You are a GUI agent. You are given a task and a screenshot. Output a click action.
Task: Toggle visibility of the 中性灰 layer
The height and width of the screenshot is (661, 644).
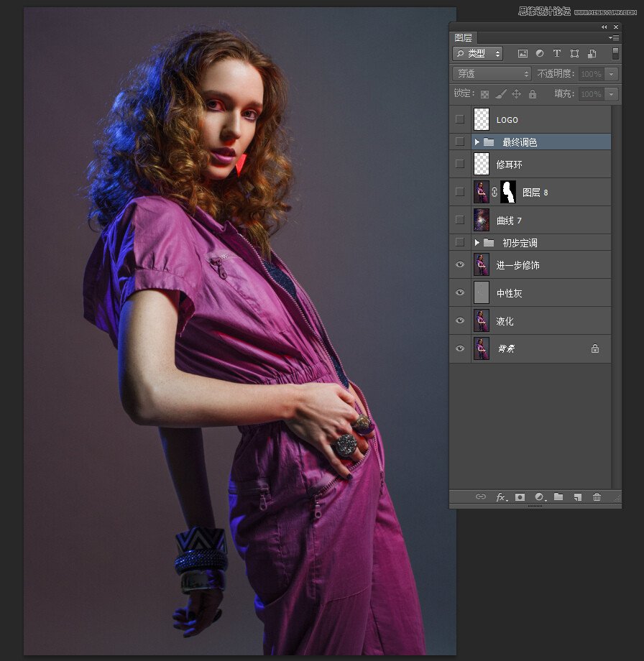point(460,292)
